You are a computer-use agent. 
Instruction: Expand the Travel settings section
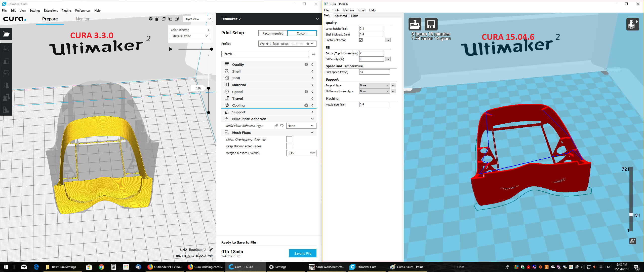coord(269,98)
